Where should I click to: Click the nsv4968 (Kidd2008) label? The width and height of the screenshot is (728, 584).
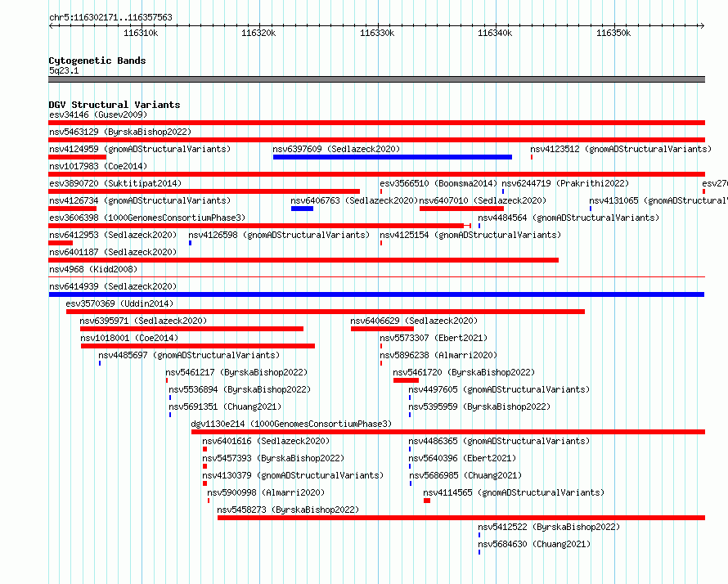click(x=93, y=269)
